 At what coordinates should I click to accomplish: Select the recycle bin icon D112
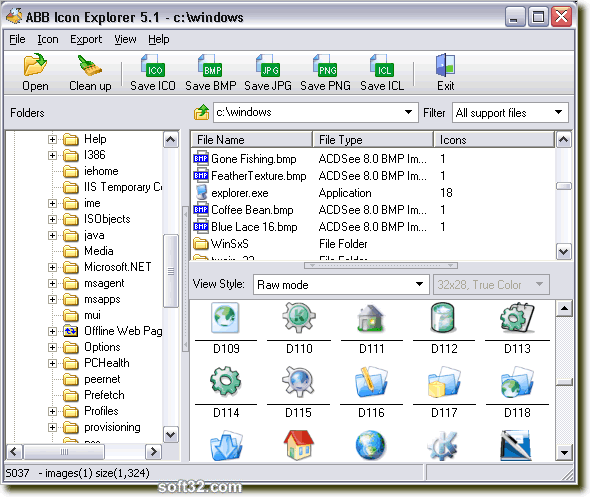[443, 317]
